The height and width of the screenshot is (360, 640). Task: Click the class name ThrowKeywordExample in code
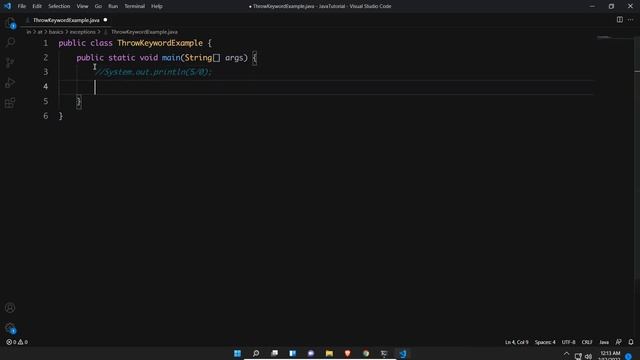coord(160,43)
